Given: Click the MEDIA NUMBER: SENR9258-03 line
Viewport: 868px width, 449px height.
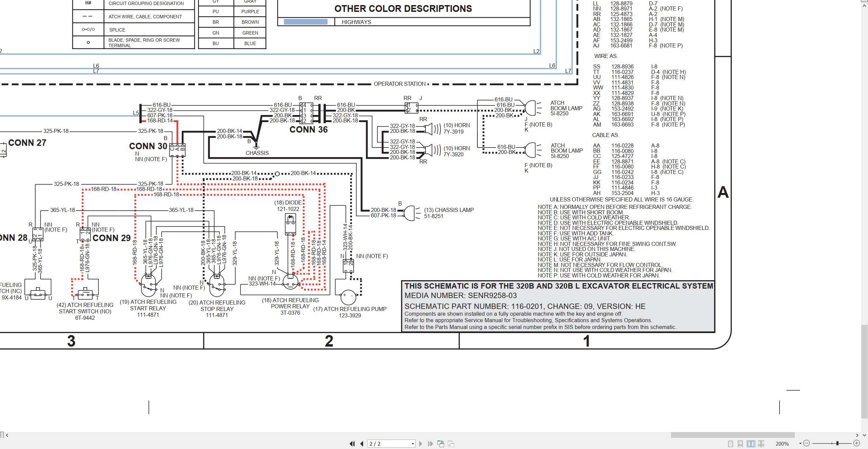Looking at the screenshot, I should 461,295.
